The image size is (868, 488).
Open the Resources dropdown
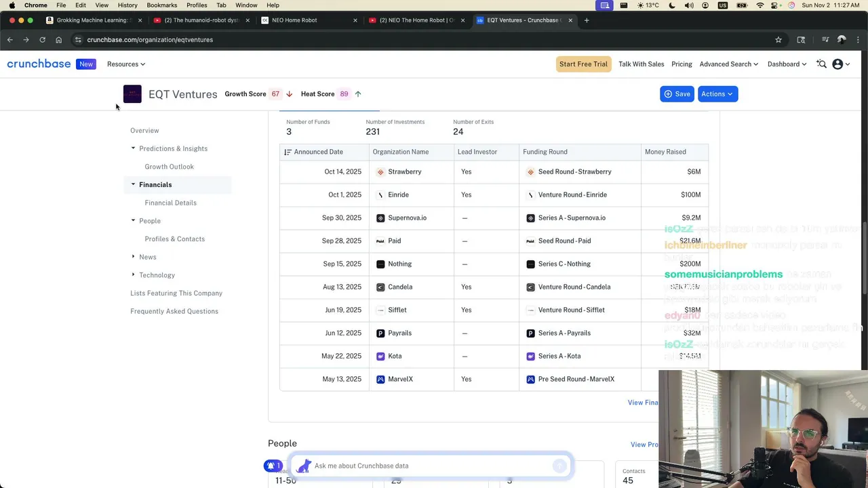(x=126, y=64)
